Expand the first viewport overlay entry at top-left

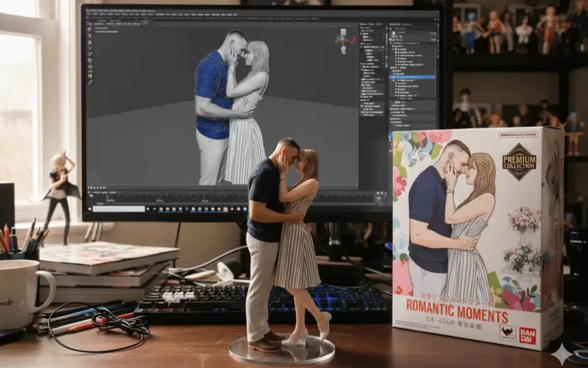(102, 28)
